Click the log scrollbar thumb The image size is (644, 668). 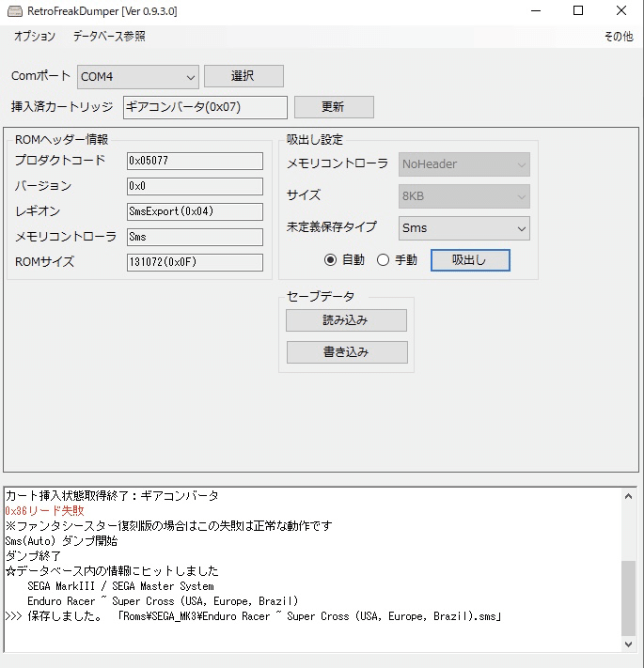[628, 598]
